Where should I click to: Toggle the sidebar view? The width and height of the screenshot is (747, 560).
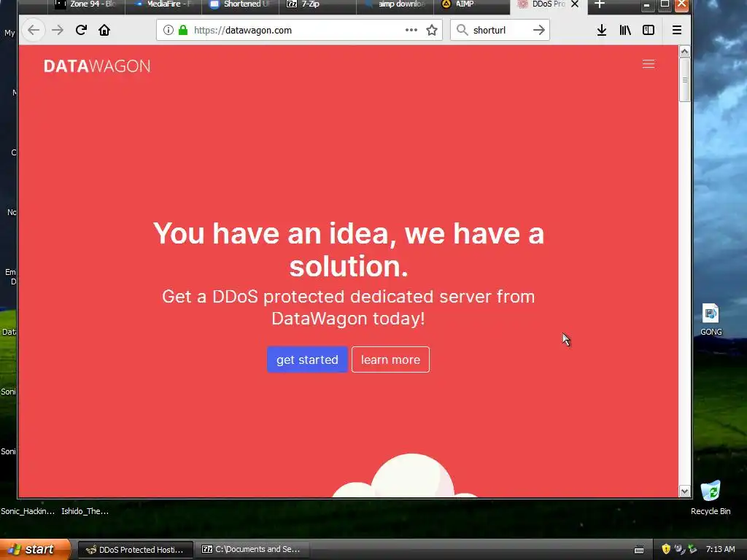click(649, 30)
